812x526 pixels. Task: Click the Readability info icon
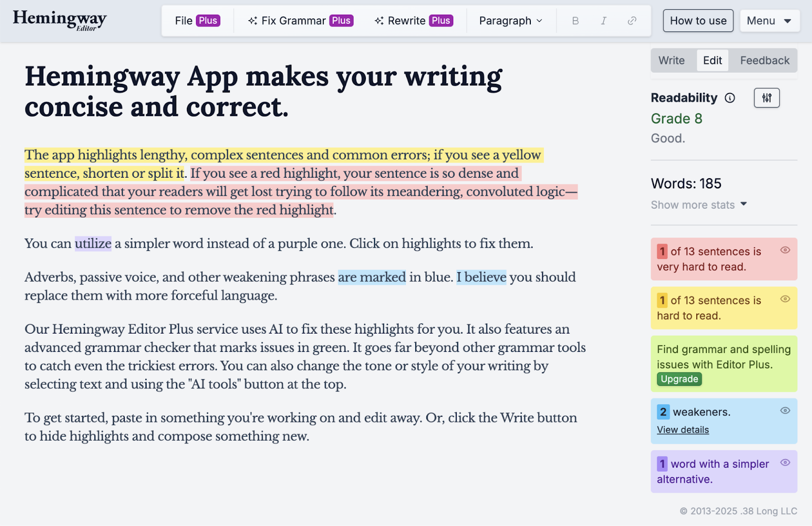point(730,98)
